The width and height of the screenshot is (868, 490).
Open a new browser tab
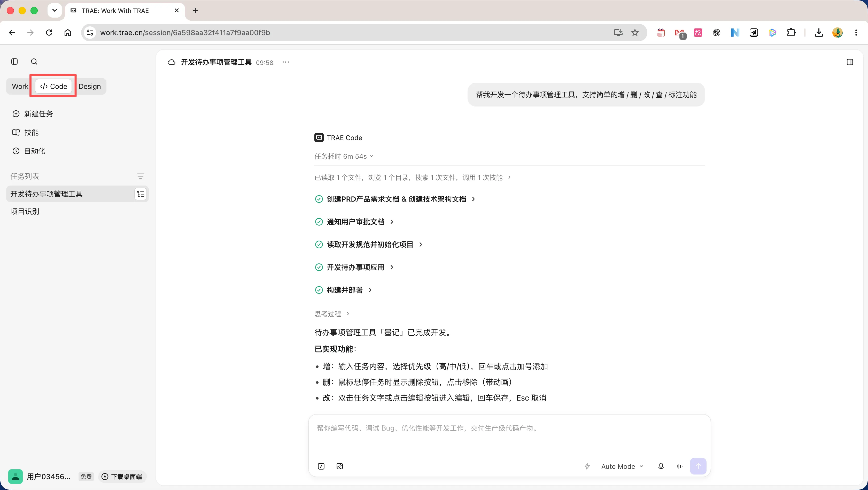(x=195, y=10)
